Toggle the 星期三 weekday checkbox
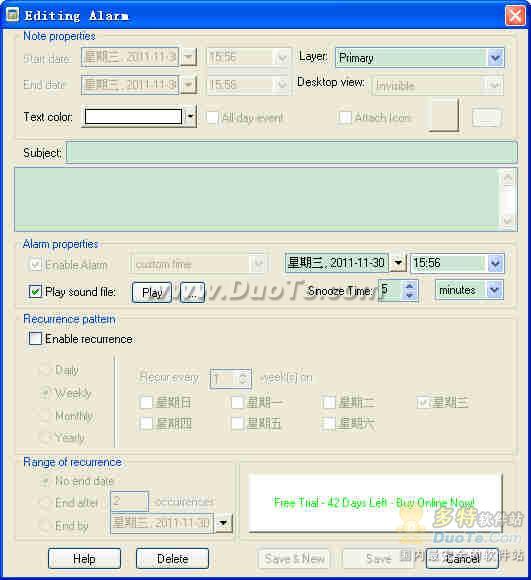Viewport: 531px width, 580px height. click(x=423, y=402)
